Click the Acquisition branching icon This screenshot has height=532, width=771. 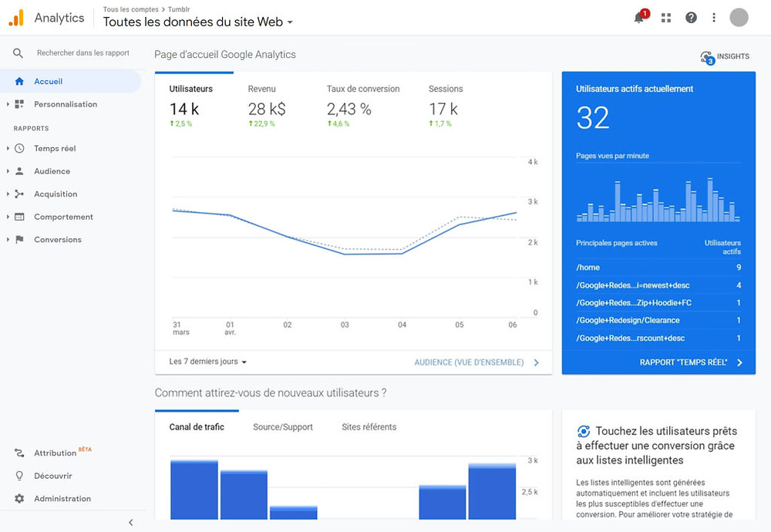pos(19,194)
